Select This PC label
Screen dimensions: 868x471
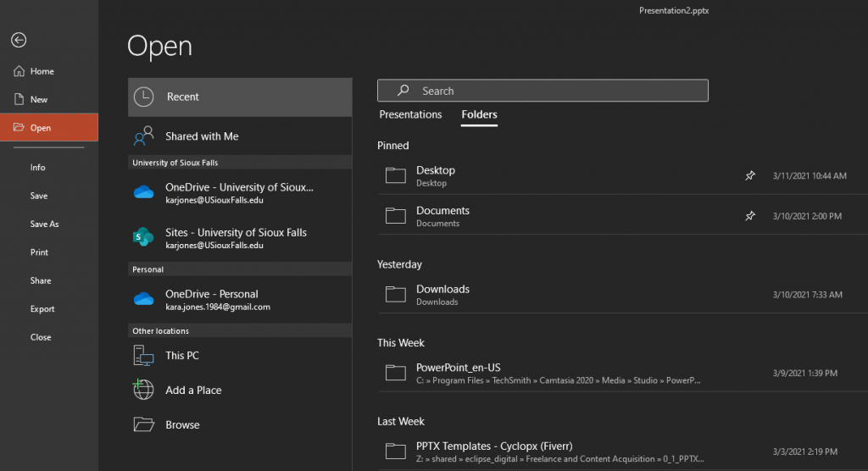(x=182, y=355)
